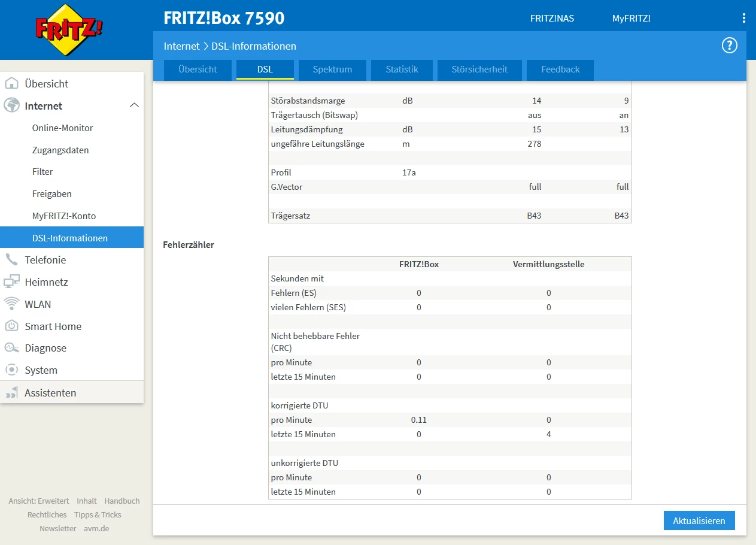Click the Telefonie phone icon

click(x=11, y=260)
